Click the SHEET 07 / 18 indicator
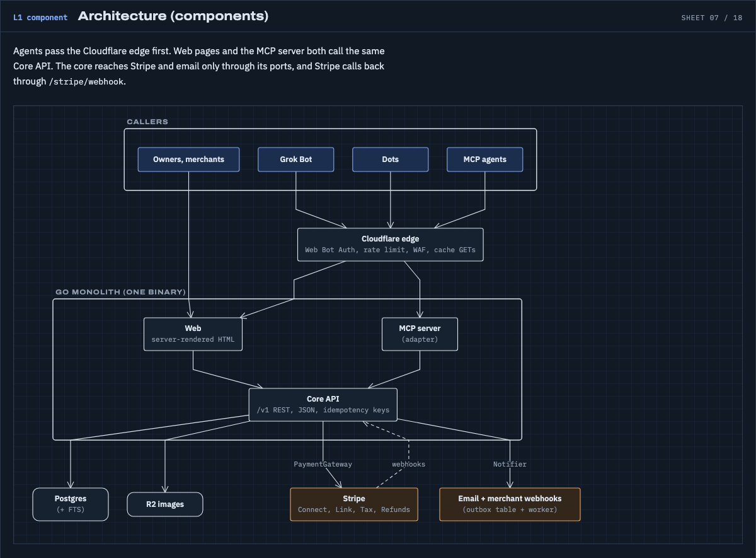This screenshot has width=756, height=558. 712,18
